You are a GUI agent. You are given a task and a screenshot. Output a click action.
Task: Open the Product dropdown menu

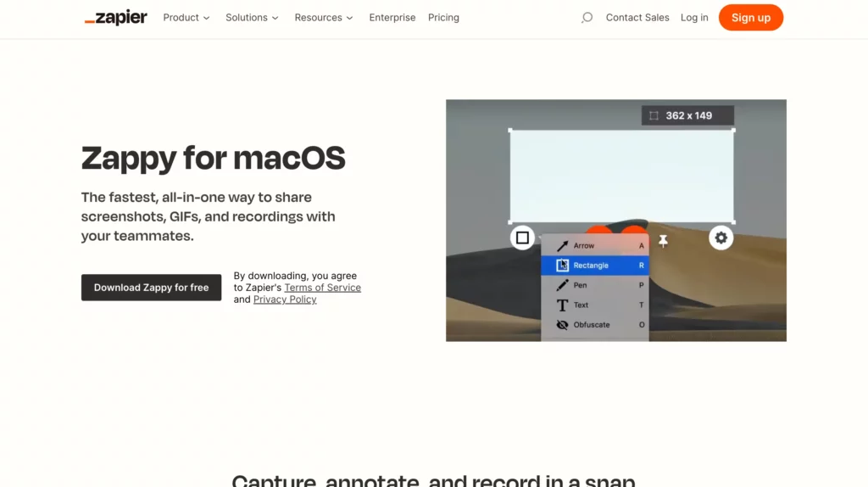(186, 18)
